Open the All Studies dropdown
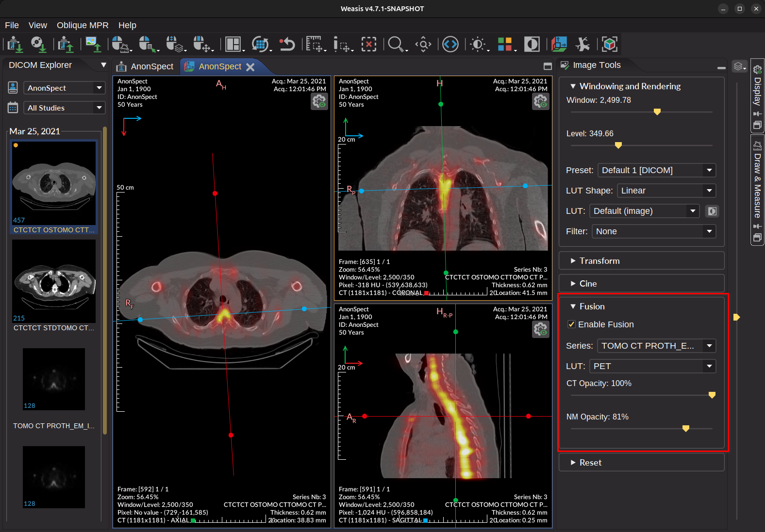Image resolution: width=765 pixels, height=532 pixels. point(65,108)
